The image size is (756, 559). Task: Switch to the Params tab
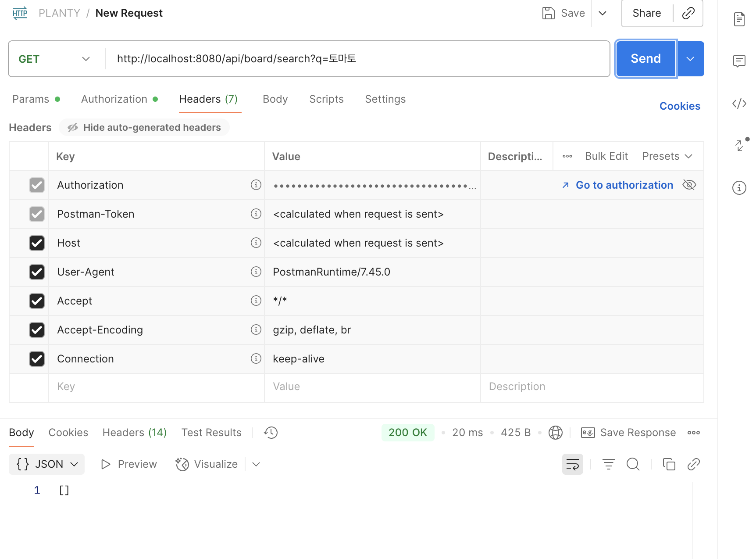[36, 99]
